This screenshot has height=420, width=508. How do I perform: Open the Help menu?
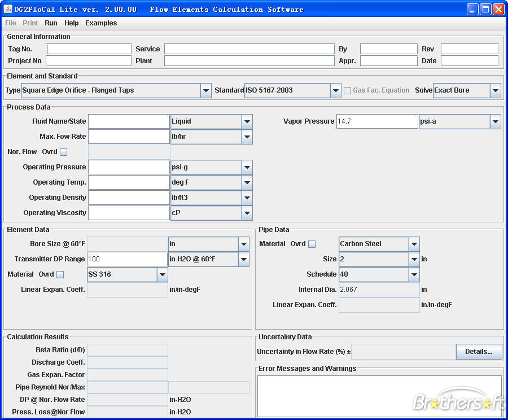pyautogui.click(x=71, y=23)
